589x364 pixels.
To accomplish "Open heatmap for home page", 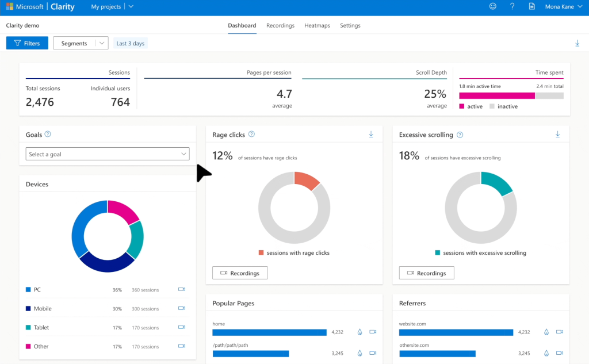I will 359,332.
